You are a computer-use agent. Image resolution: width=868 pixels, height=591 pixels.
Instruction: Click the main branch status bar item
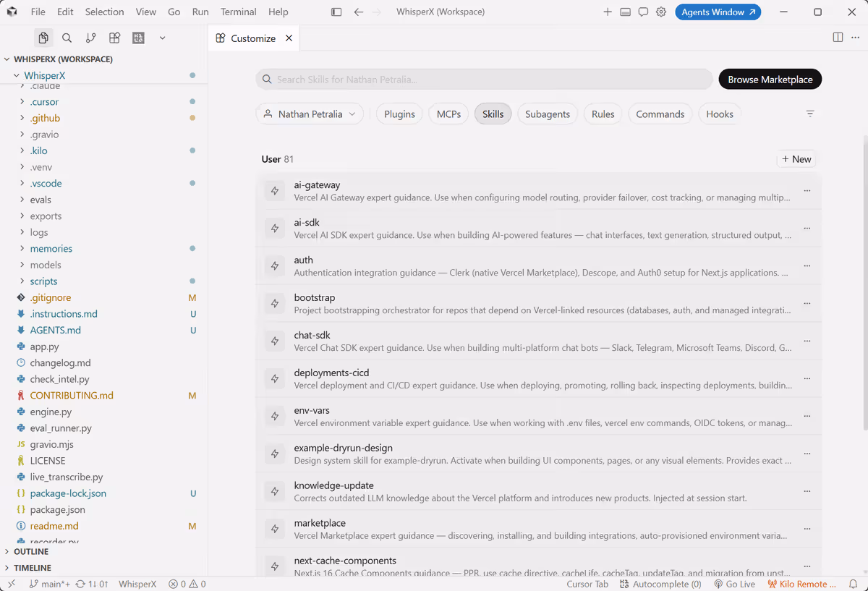click(x=49, y=584)
